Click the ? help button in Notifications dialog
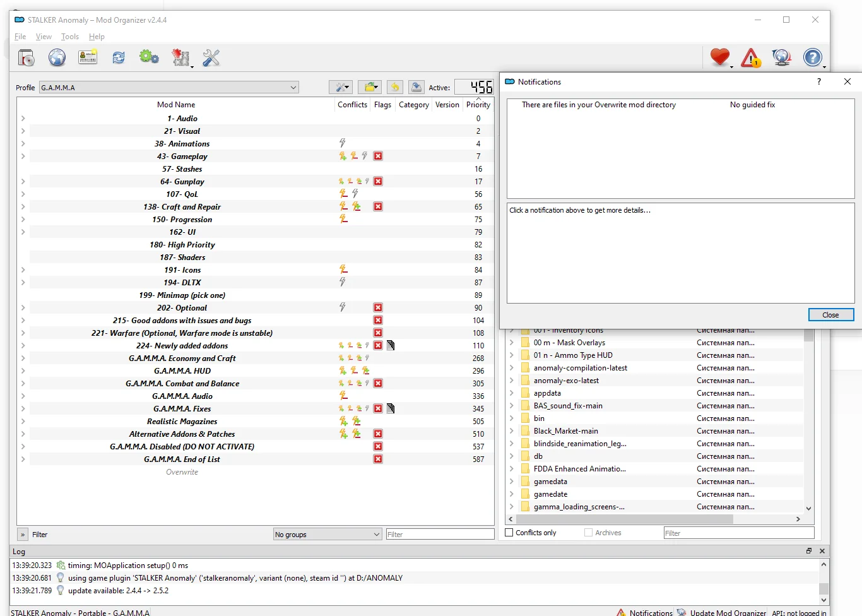 point(819,81)
